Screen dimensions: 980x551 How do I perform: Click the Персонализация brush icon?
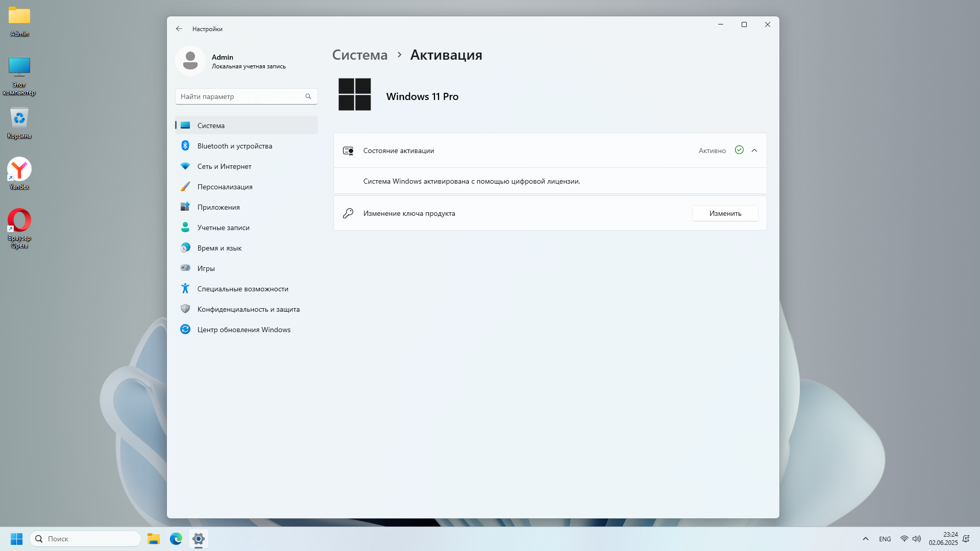pos(185,187)
